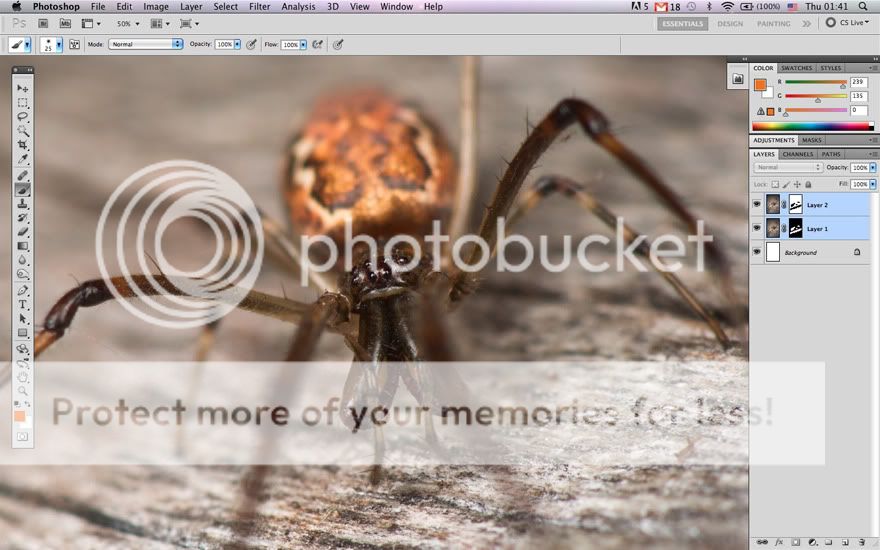Viewport: 880px width, 550px height.
Task: Select the Path Selection tool
Action: tap(22, 319)
